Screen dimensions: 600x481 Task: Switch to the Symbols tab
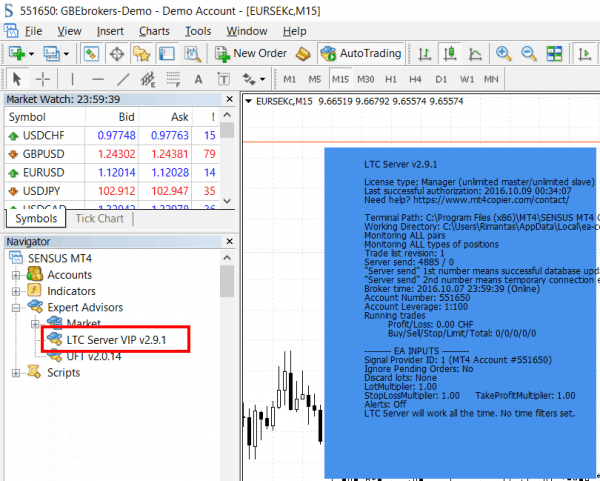pos(36,218)
